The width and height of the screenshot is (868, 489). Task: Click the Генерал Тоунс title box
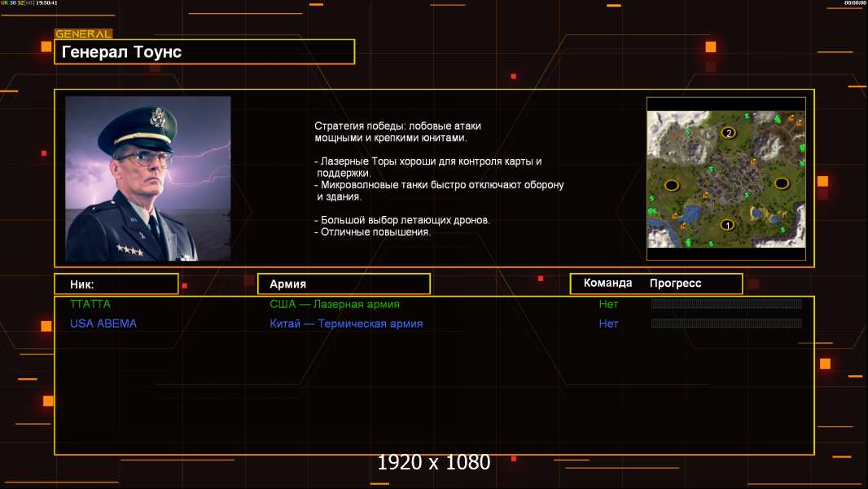click(x=204, y=52)
